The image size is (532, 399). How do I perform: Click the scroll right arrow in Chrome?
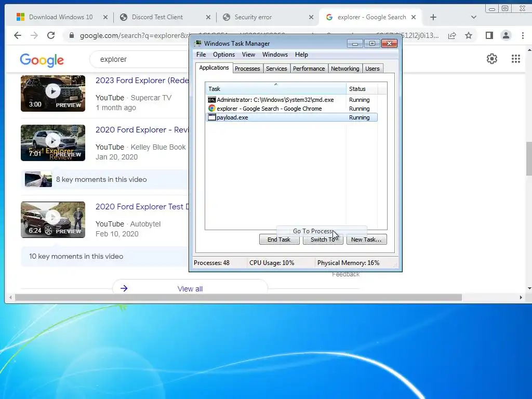coord(521,298)
